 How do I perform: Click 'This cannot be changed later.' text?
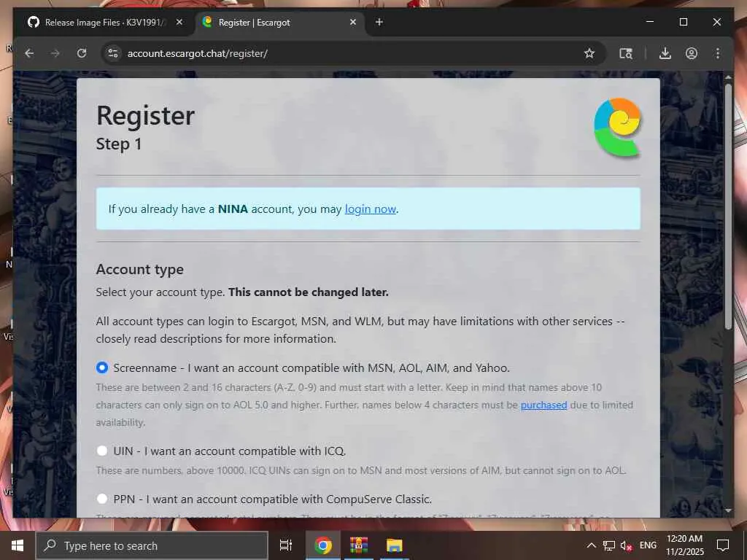pos(309,292)
